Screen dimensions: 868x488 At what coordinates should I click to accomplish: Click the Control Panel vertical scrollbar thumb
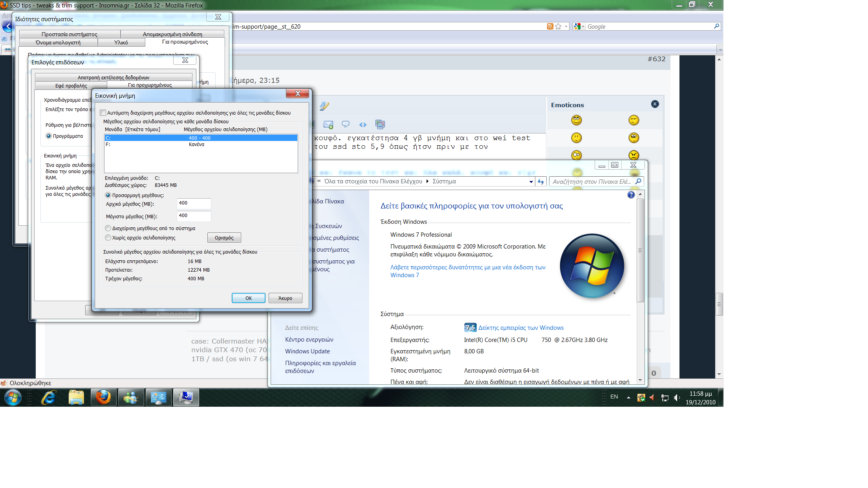pyautogui.click(x=640, y=250)
